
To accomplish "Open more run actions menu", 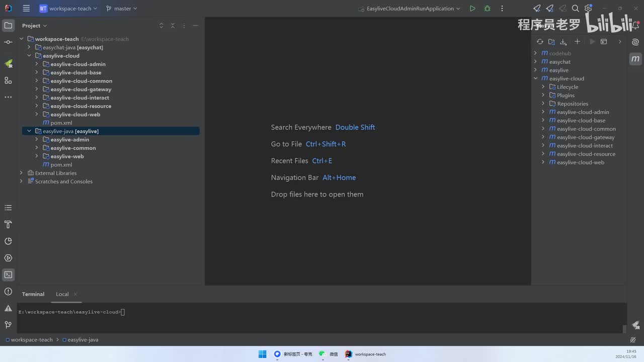I will [502, 9].
